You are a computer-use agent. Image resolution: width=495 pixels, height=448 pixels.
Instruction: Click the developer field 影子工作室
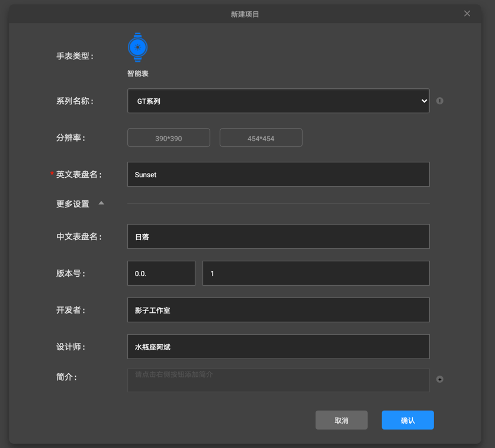[278, 310]
